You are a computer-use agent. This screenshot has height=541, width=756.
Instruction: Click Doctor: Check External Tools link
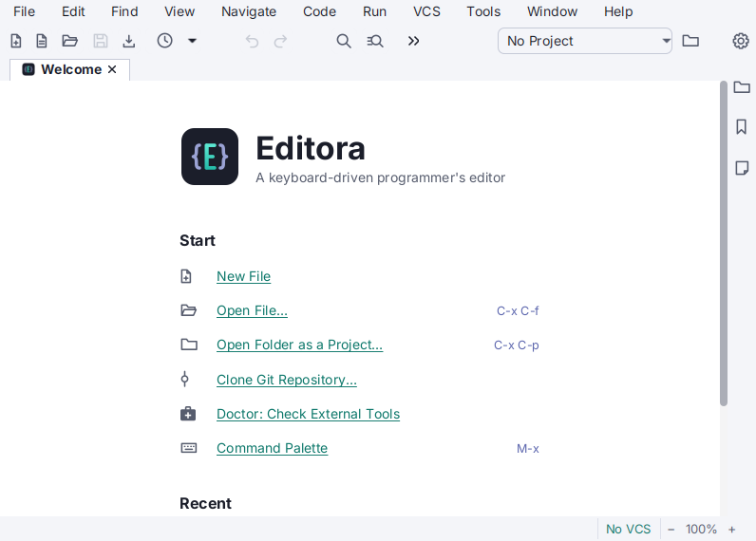(x=308, y=414)
